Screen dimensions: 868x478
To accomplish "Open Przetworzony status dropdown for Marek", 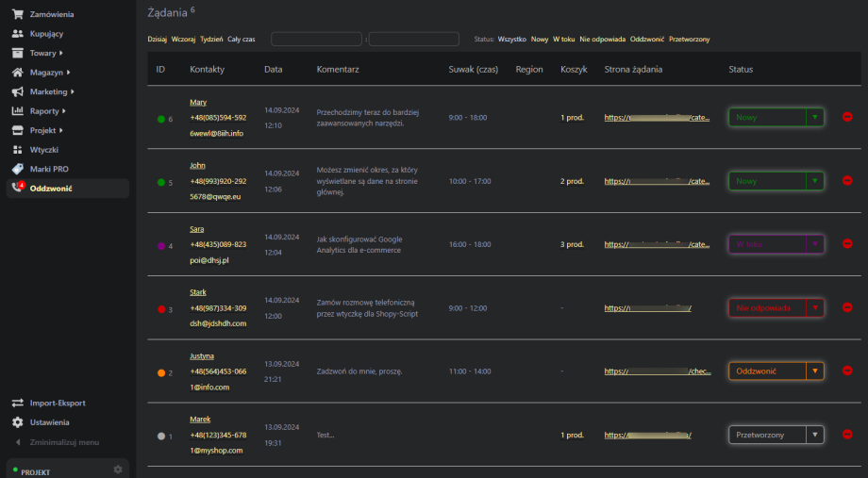I will click(x=776, y=435).
